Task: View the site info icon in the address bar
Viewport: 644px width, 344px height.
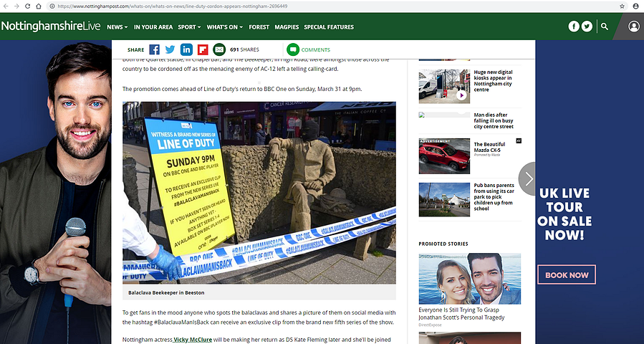Action: tap(52, 6)
